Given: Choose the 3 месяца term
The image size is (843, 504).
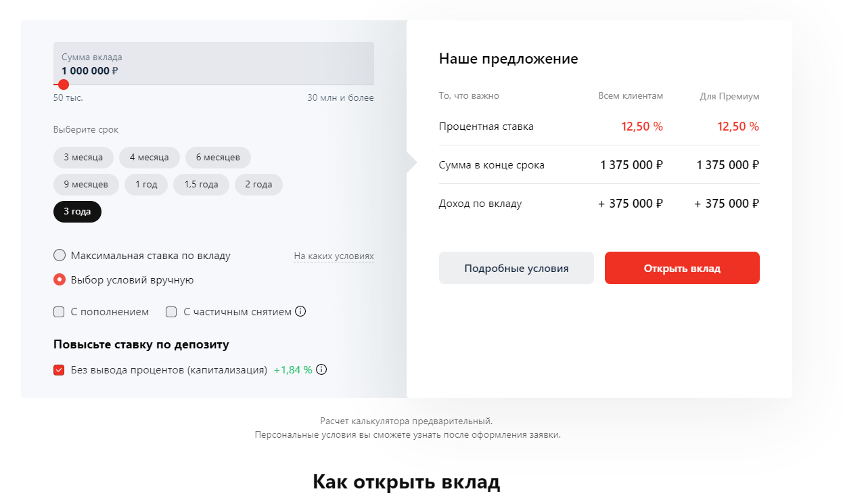Looking at the screenshot, I should (x=83, y=158).
